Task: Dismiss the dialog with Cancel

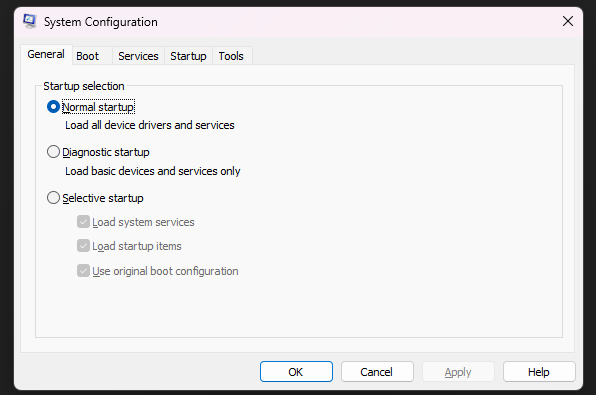Action: (x=377, y=371)
